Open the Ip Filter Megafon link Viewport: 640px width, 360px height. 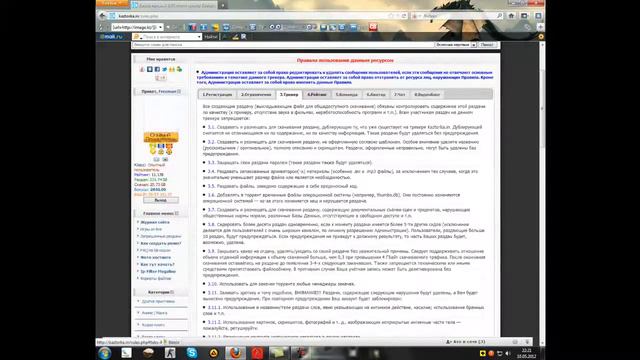[158, 271]
